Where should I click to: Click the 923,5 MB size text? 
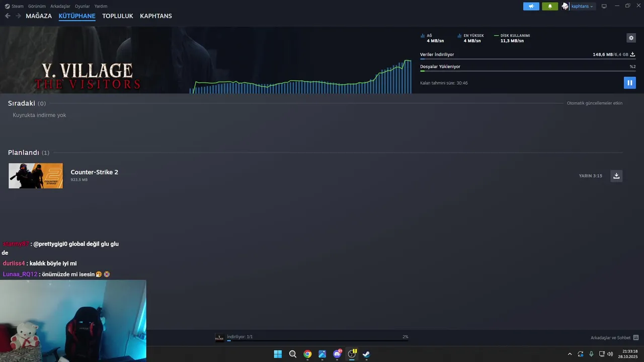(79, 179)
